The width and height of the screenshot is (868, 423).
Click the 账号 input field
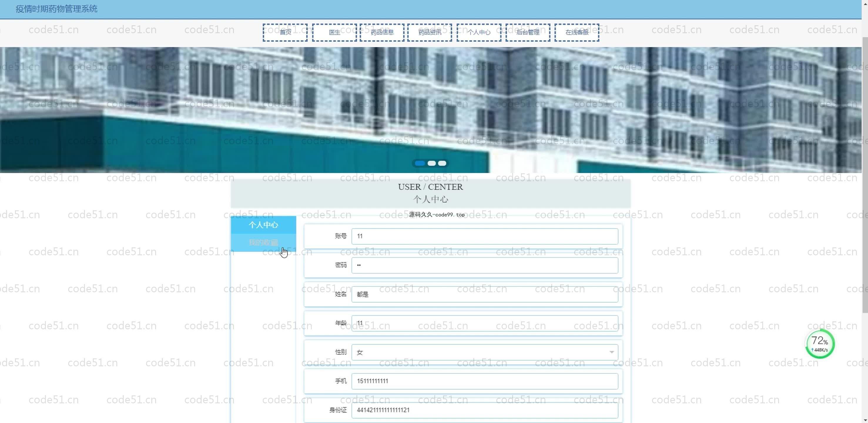click(x=485, y=236)
